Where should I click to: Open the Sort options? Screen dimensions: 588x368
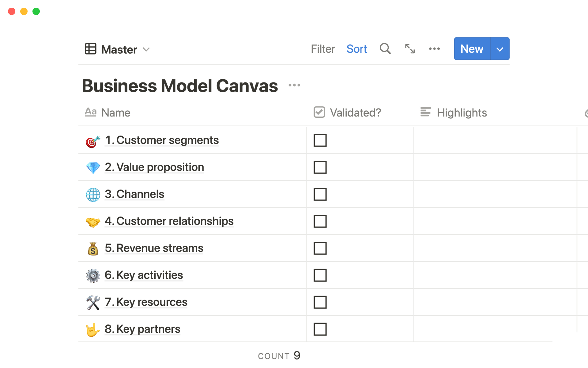tap(356, 49)
